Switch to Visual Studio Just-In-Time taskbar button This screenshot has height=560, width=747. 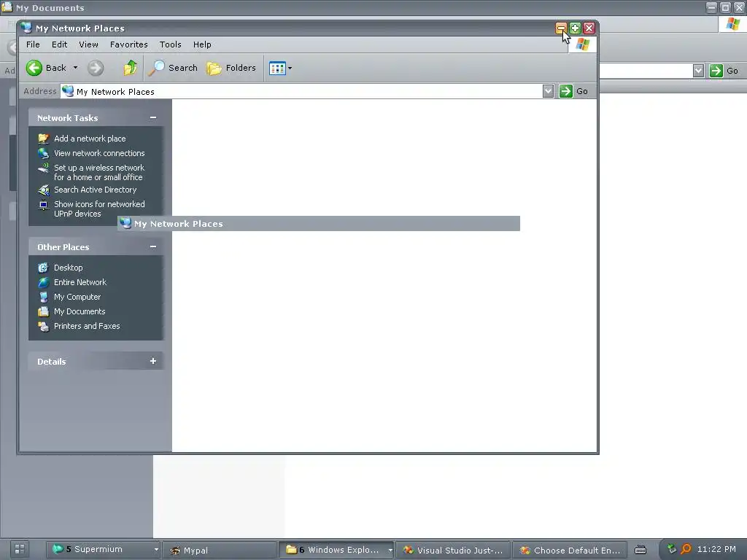coord(453,550)
